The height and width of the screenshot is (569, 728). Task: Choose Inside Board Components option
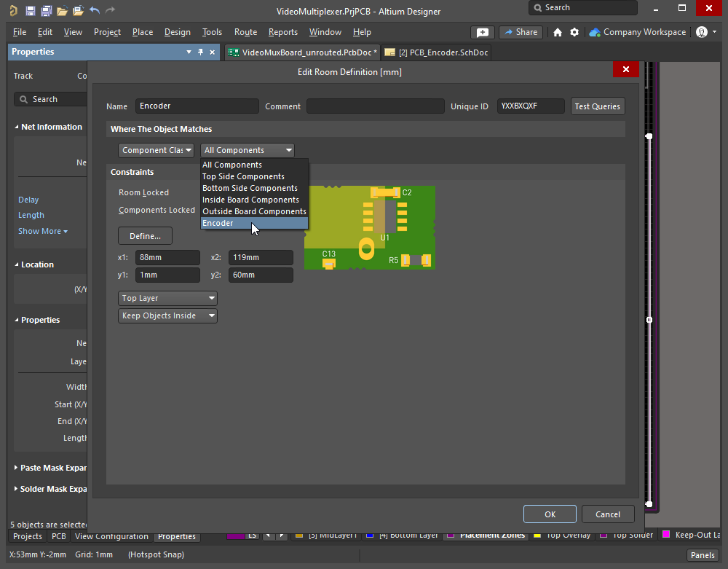click(254, 200)
